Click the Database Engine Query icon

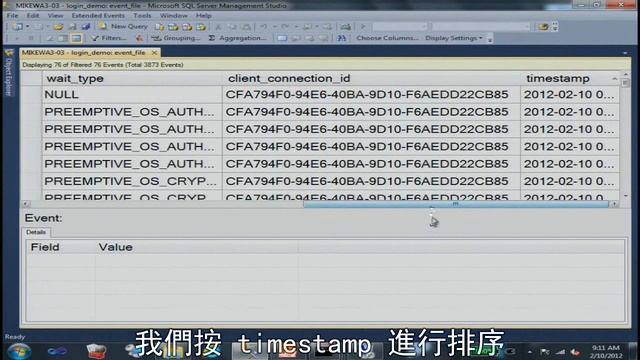pyautogui.click(x=159, y=27)
